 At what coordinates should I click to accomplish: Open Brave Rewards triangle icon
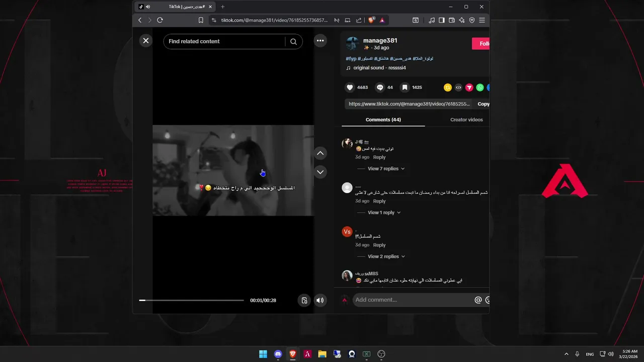point(382,20)
